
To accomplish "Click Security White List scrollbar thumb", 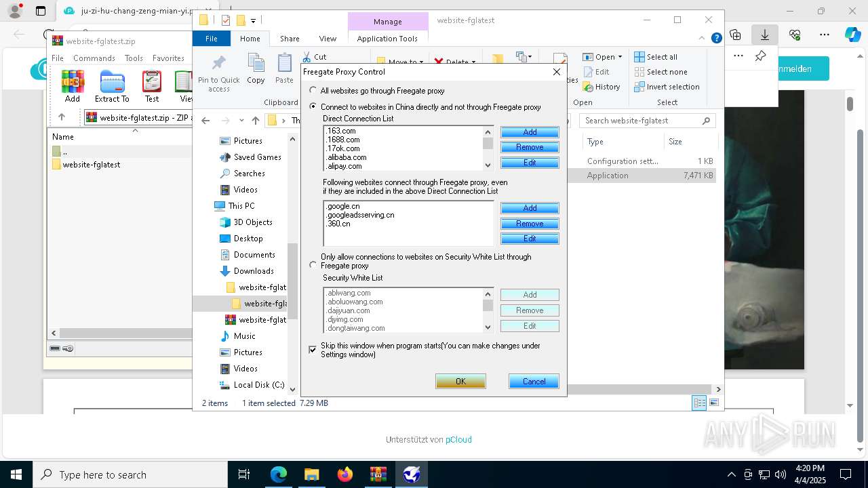I will (x=488, y=305).
